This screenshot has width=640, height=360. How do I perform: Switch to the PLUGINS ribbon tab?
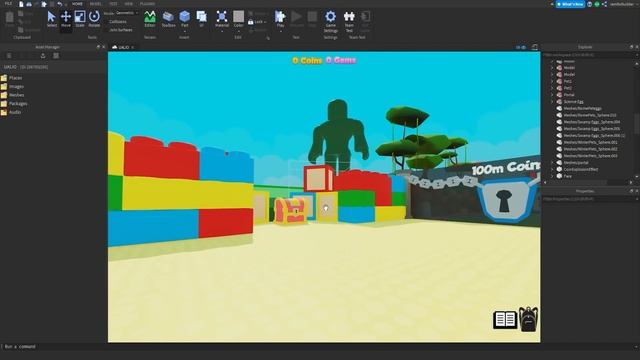click(x=147, y=4)
